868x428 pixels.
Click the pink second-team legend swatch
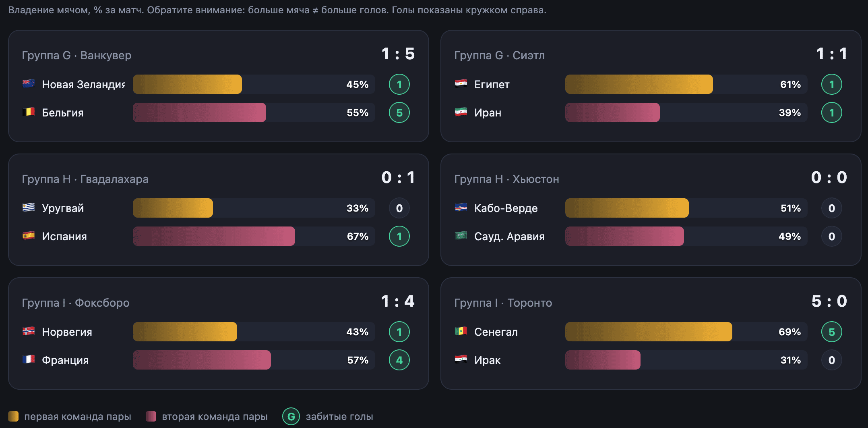point(151,416)
